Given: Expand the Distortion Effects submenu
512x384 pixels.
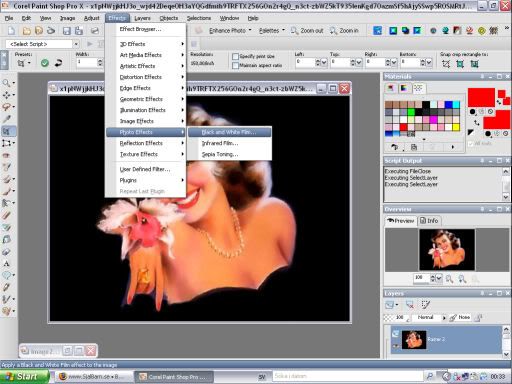Looking at the screenshot, I should point(145,77).
